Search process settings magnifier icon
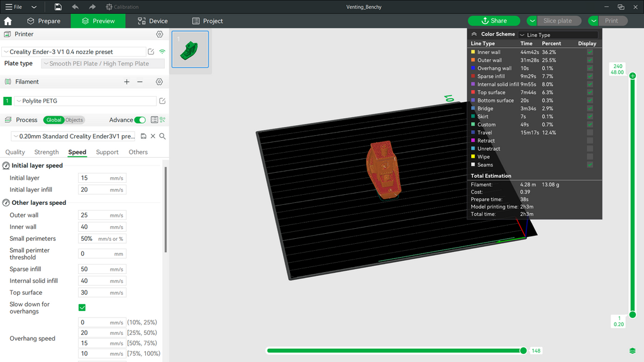 click(x=162, y=136)
